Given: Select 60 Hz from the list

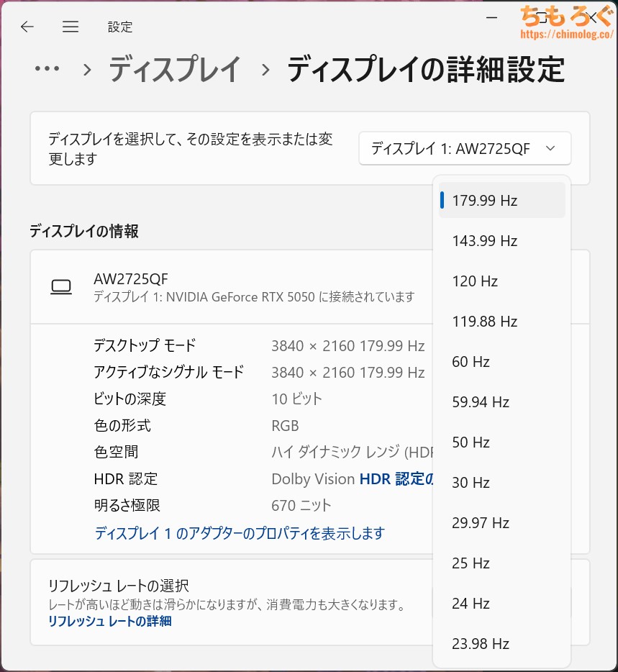Looking at the screenshot, I should [502, 362].
